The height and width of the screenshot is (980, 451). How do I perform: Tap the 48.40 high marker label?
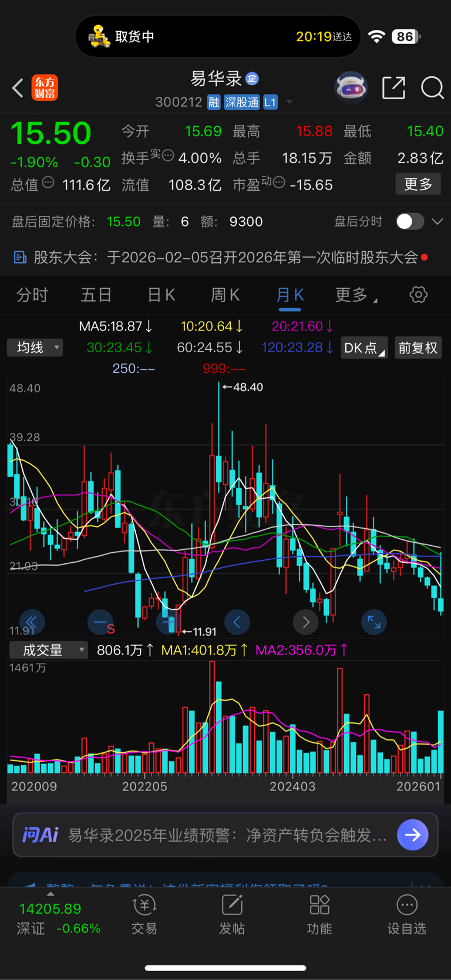243,387
